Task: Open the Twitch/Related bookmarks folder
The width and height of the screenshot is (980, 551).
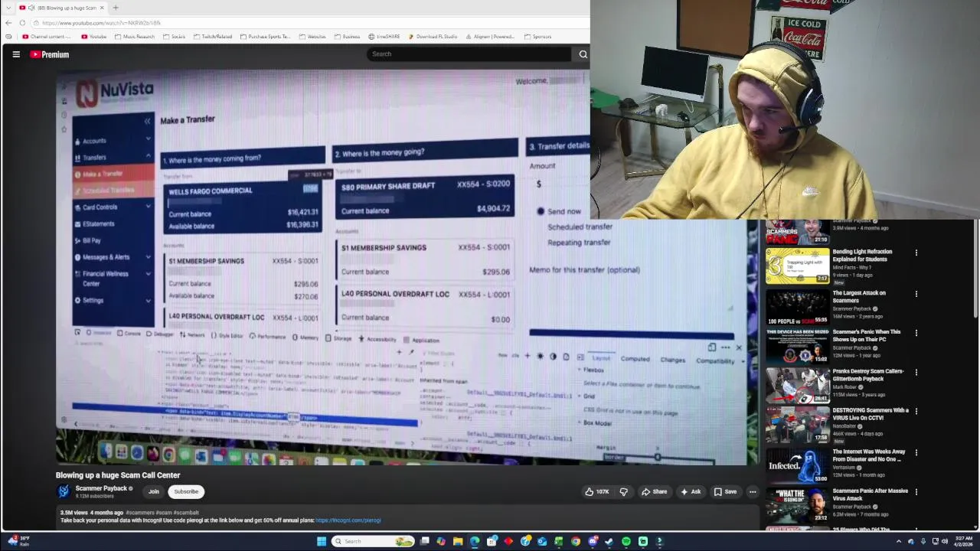Action: [213, 37]
